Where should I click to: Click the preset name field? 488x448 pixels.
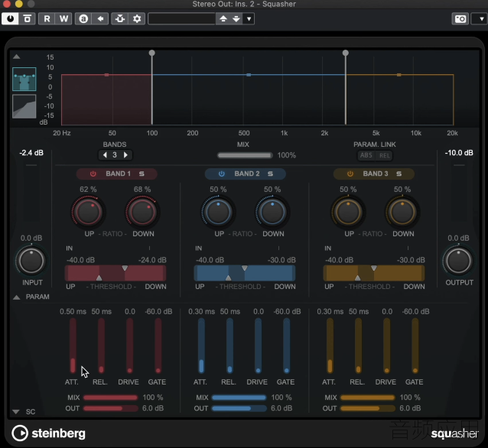[182, 19]
